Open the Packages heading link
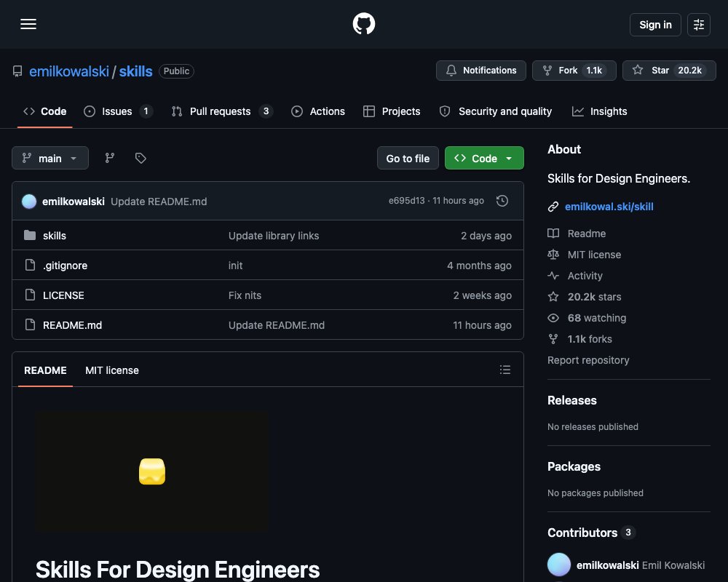The image size is (728, 582). click(x=574, y=466)
